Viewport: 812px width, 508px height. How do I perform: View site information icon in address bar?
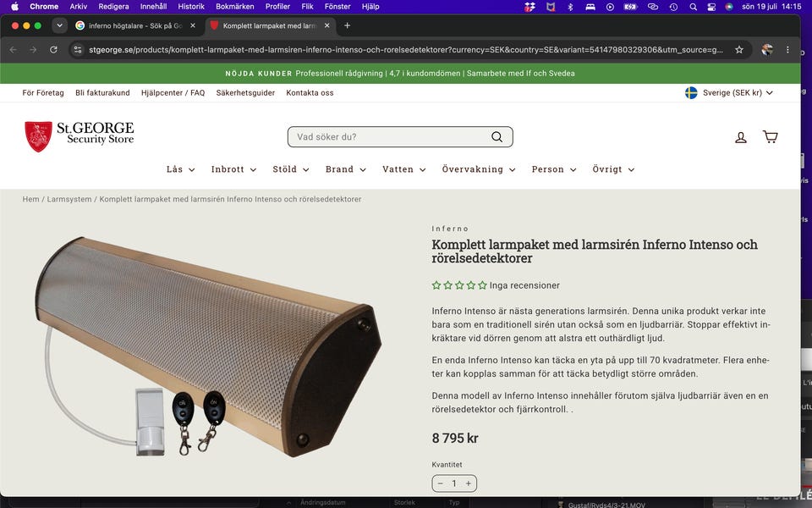point(78,50)
